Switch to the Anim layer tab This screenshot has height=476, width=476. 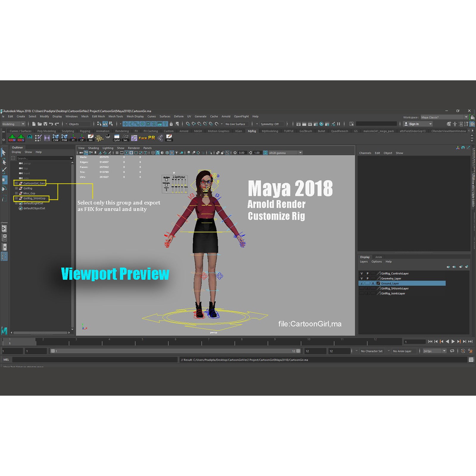click(x=378, y=257)
